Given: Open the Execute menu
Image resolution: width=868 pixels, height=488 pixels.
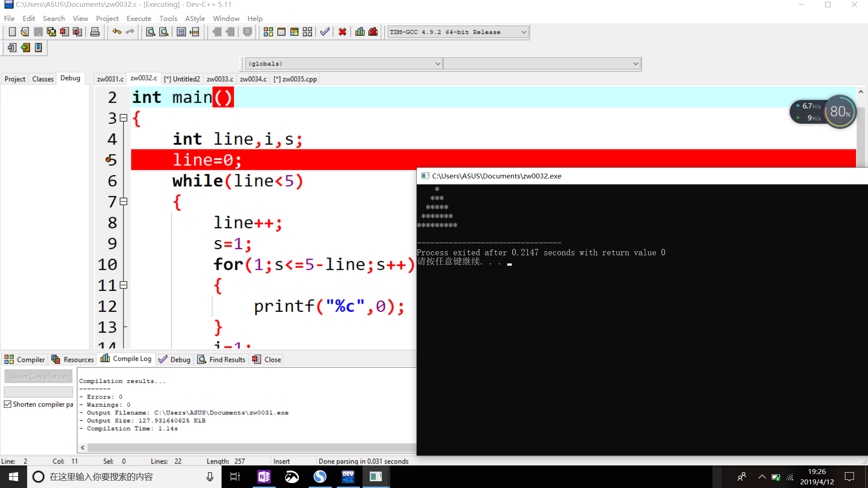Looking at the screenshot, I should point(138,19).
